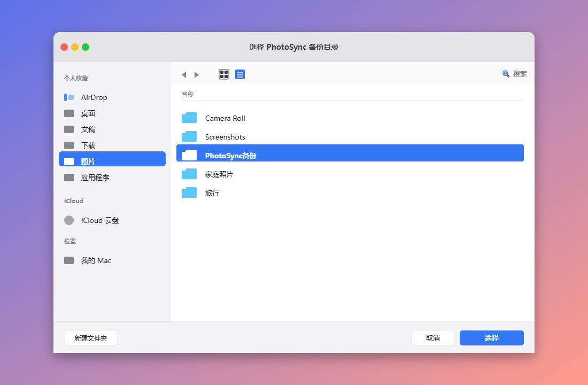Go back with the left arrow
588x385 pixels.
pyautogui.click(x=184, y=75)
